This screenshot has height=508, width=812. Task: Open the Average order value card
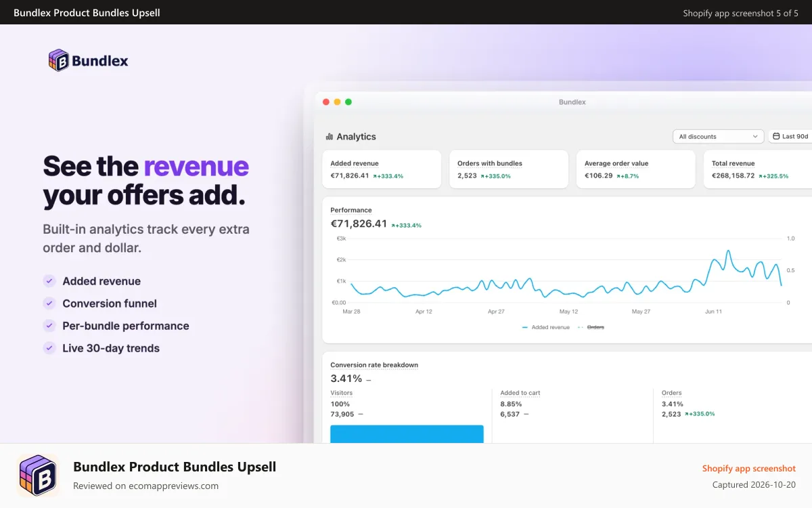pos(636,169)
